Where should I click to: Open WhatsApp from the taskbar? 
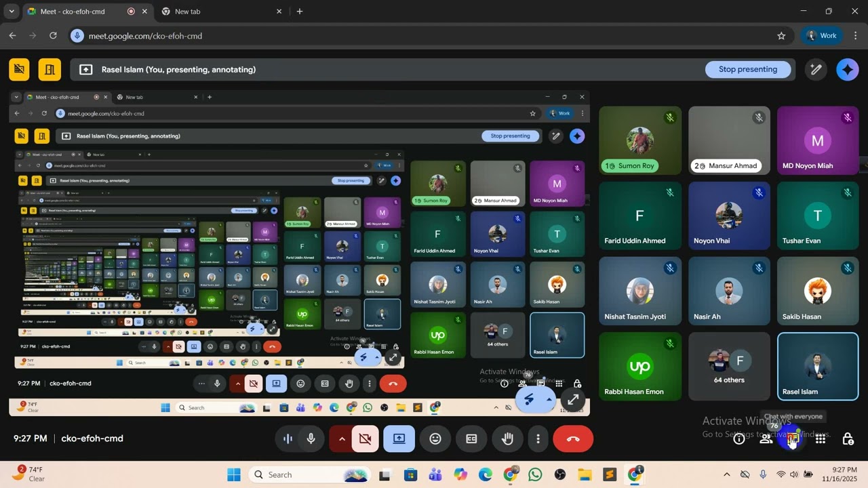pos(535,474)
